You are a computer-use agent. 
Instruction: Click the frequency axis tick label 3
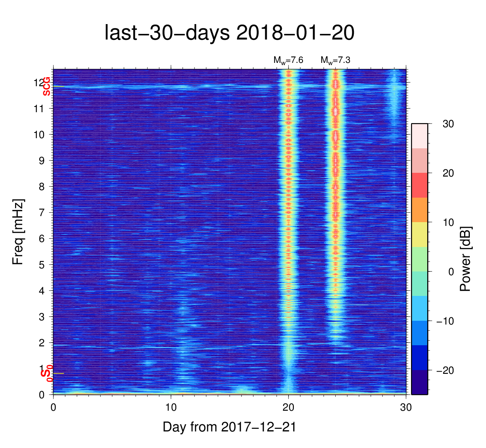point(42,317)
